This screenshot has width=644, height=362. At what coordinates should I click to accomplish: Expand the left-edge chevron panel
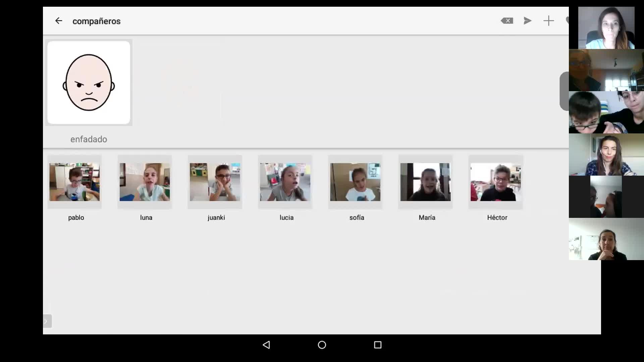(47, 321)
